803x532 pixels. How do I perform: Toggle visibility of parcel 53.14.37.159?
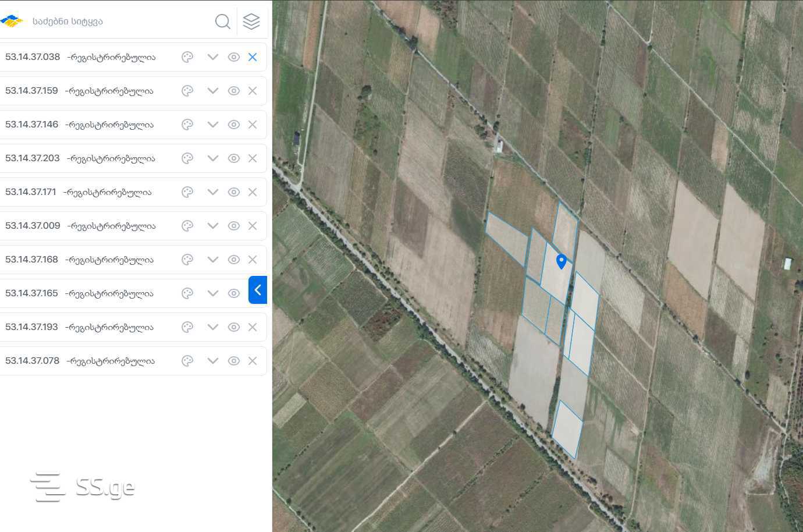pos(234,91)
